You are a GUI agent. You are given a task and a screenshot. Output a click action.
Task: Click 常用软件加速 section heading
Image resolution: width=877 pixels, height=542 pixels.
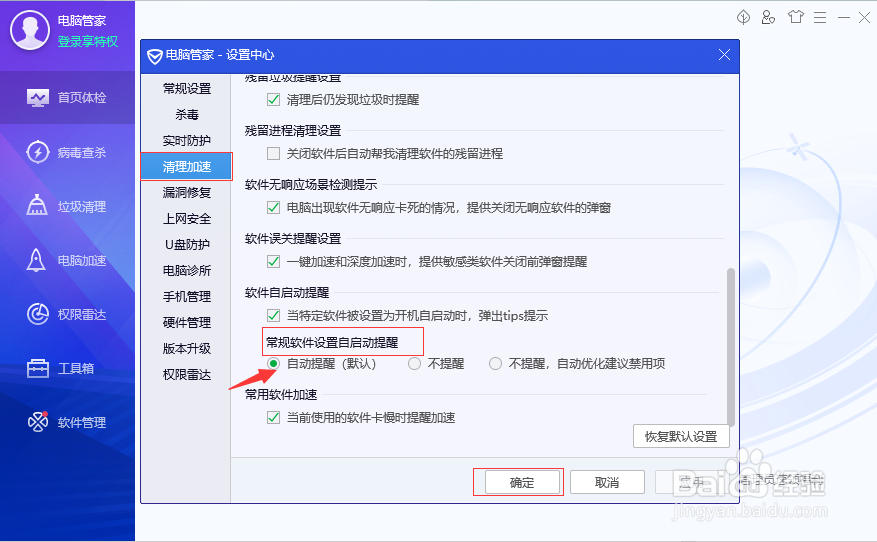[x=281, y=394]
